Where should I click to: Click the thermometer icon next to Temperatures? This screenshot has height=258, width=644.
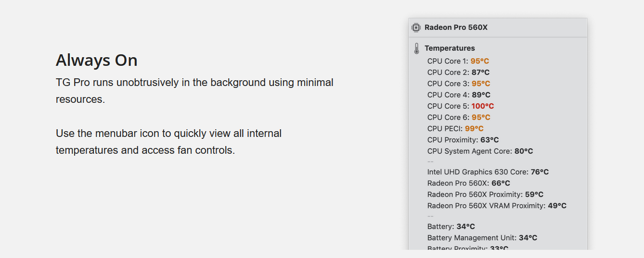tap(417, 49)
